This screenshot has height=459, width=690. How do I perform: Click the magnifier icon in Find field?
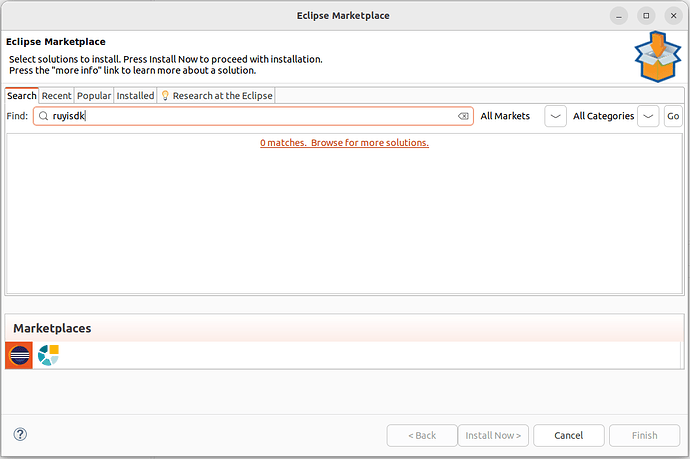pyautogui.click(x=43, y=116)
